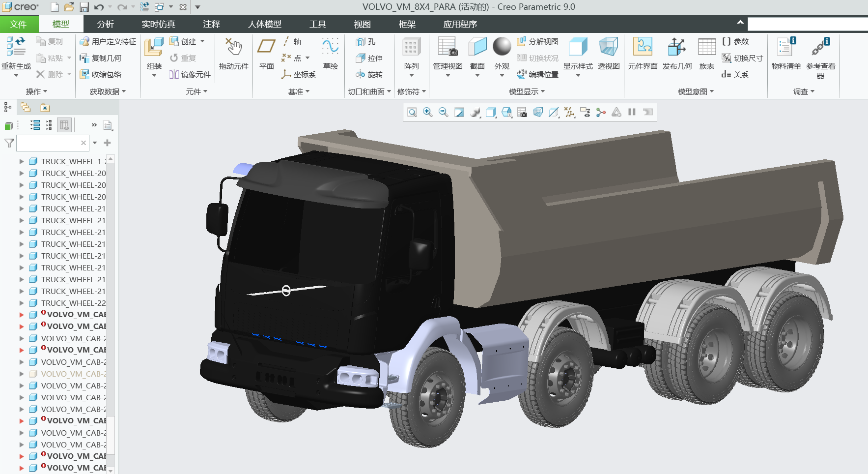Open the 创建 dropdown arrow
Viewport: 868px width, 474px height.
click(202, 42)
